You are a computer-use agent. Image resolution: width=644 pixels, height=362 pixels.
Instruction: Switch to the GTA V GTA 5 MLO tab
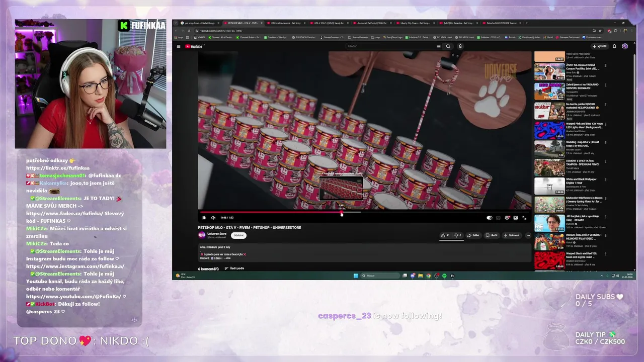[x=329, y=23]
